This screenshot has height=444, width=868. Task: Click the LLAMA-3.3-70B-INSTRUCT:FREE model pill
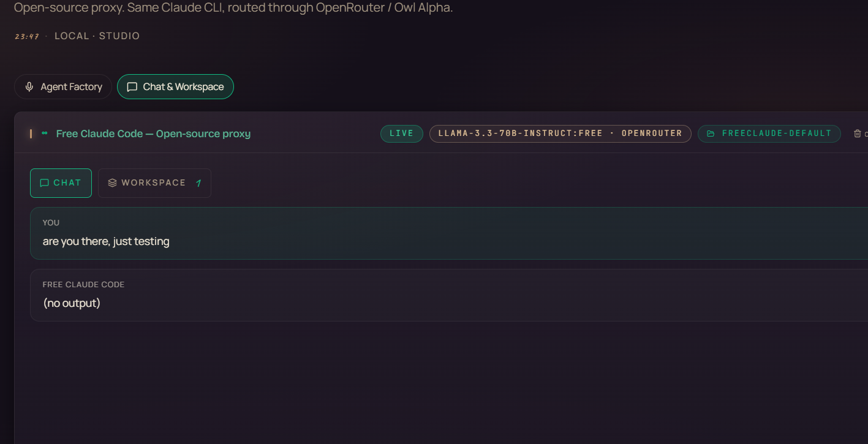tap(560, 134)
